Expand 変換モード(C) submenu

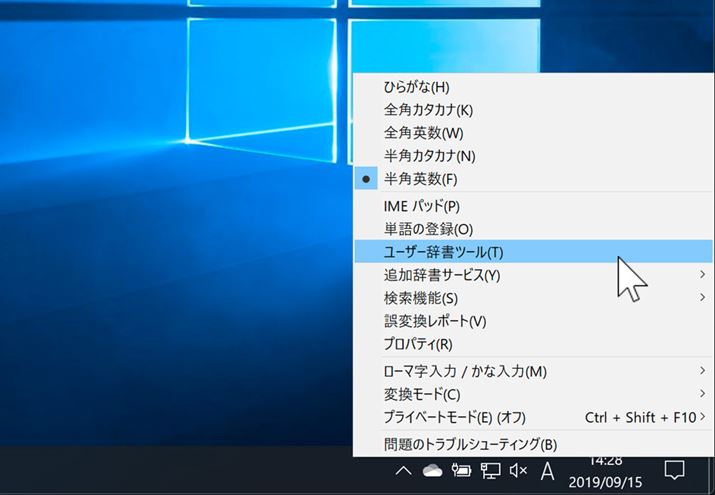pyautogui.click(x=533, y=394)
